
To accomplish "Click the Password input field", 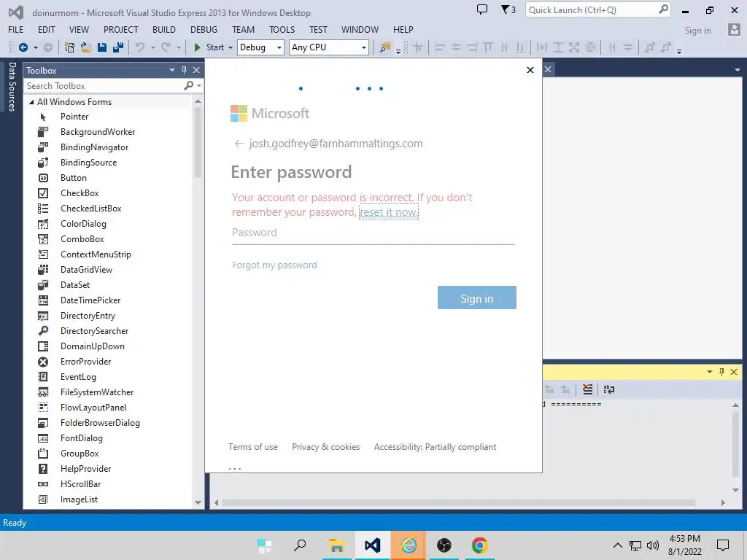I will (373, 233).
